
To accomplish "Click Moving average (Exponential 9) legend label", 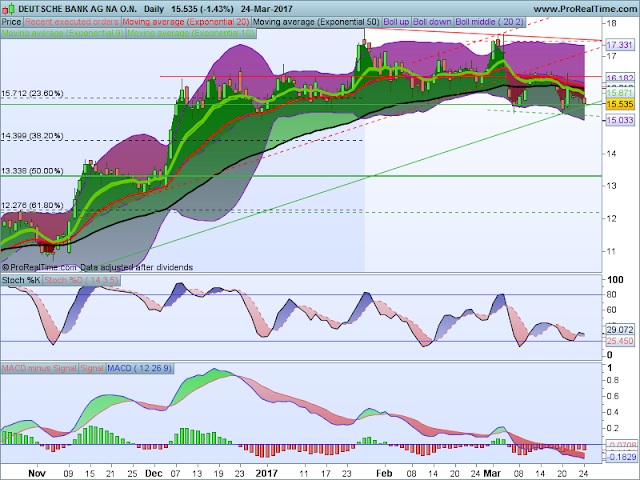I will 62,33.
